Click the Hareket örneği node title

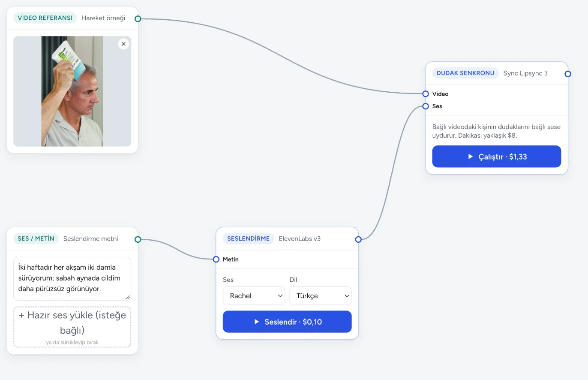(x=103, y=18)
